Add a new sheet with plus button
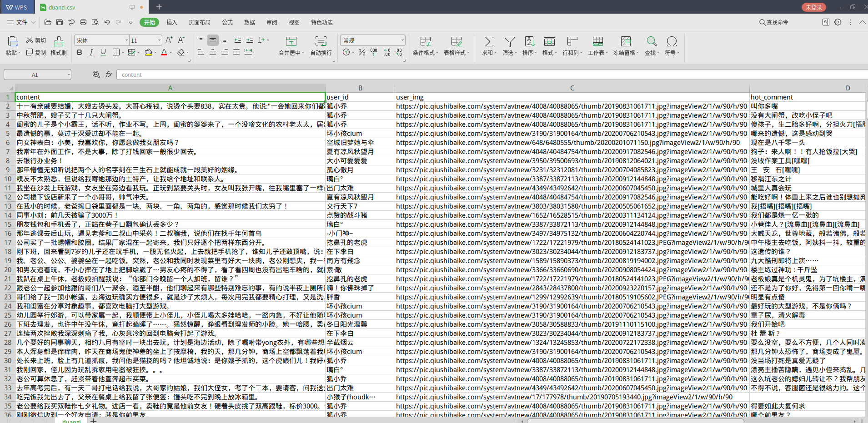 (x=93, y=421)
